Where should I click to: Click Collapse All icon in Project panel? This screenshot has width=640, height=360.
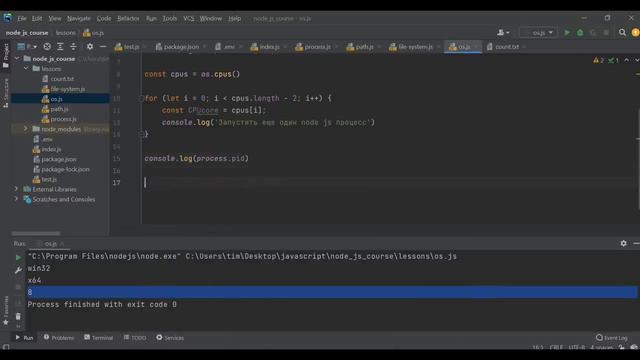(73, 47)
